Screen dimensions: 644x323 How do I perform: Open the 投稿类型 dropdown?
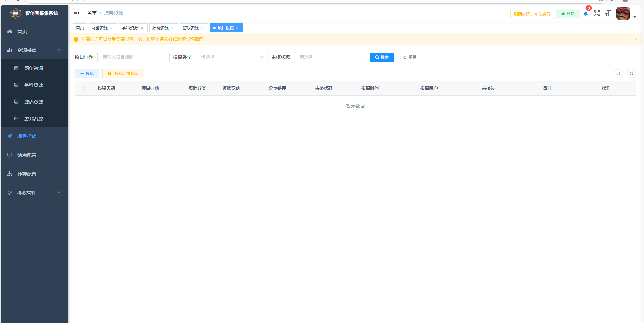click(232, 57)
